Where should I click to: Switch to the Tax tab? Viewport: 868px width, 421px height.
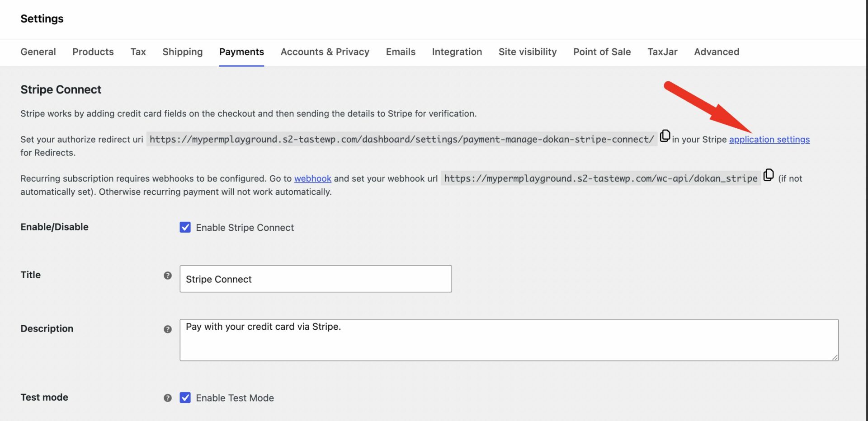[x=138, y=52]
